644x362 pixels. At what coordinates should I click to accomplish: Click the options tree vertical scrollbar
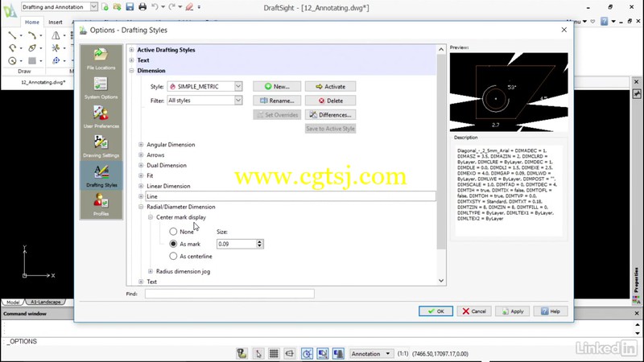441,152
